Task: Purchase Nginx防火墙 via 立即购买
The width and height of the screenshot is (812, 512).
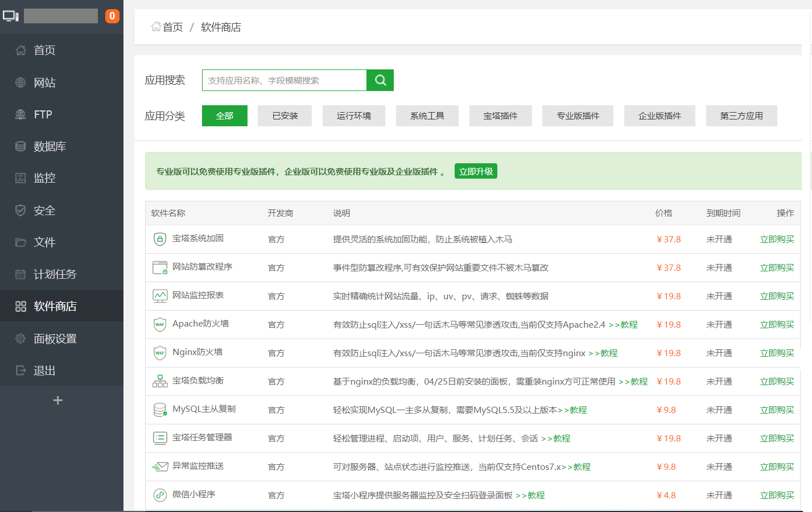Action: [x=777, y=353]
